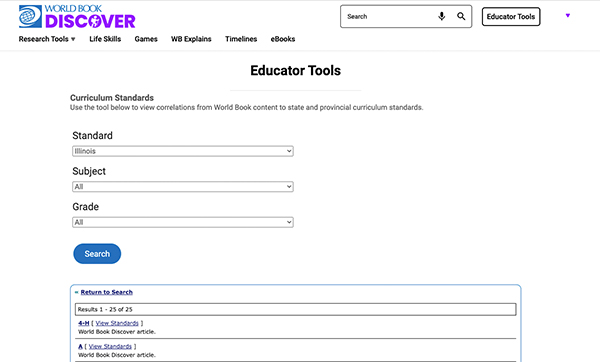Viewport: 600px width, 362px height.
Task: Click the magnifying glass search icon
Action: point(461,16)
